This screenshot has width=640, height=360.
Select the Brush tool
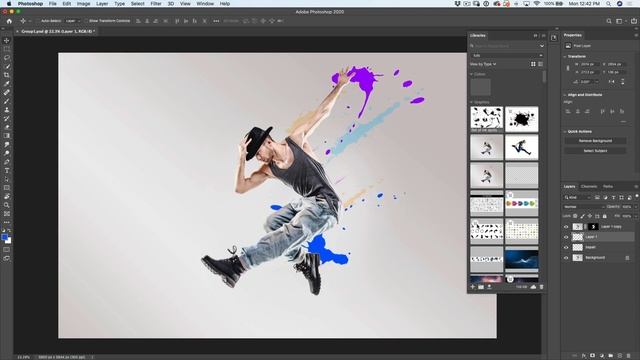point(7,101)
